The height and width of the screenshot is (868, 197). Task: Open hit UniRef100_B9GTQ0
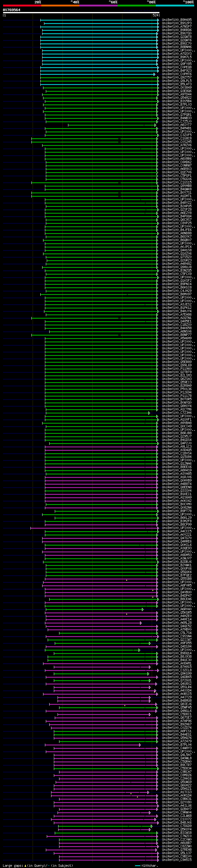pos(176,33)
